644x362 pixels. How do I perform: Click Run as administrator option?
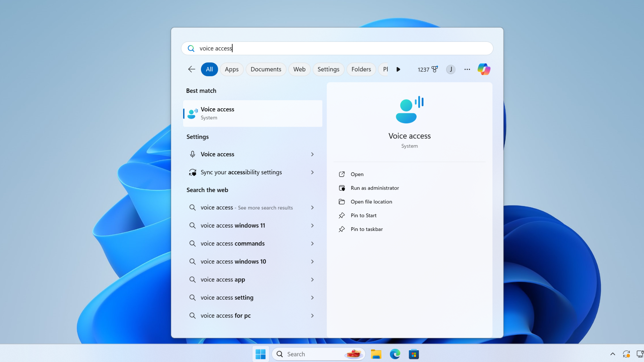375,187
